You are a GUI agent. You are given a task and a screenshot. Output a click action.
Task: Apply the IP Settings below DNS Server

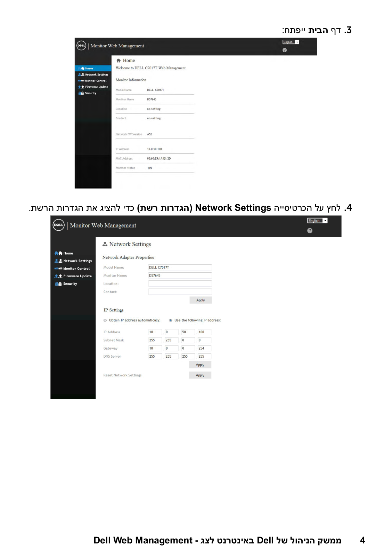[200, 365]
